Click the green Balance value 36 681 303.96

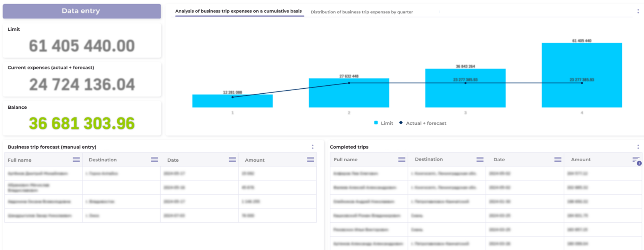pos(82,123)
